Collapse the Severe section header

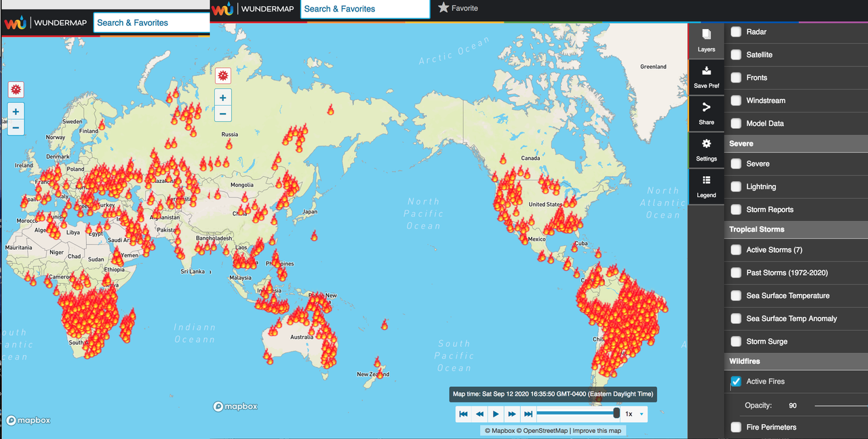pyautogui.click(x=796, y=144)
